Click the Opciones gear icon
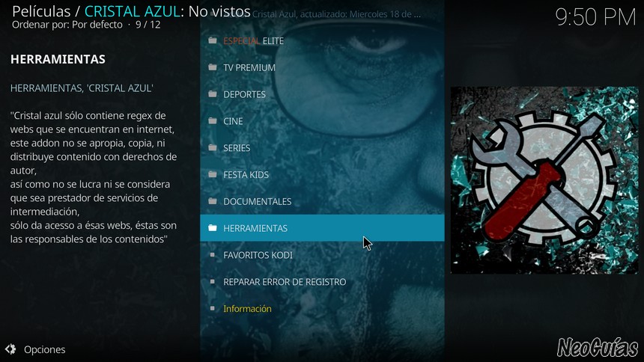644x362 pixels. point(10,349)
